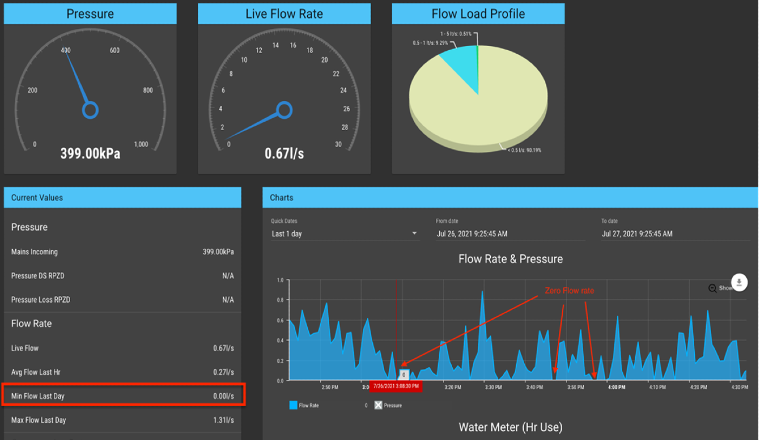The width and height of the screenshot is (760, 440).
Task: Toggle the Pressure legend checkbox
Action: point(379,405)
